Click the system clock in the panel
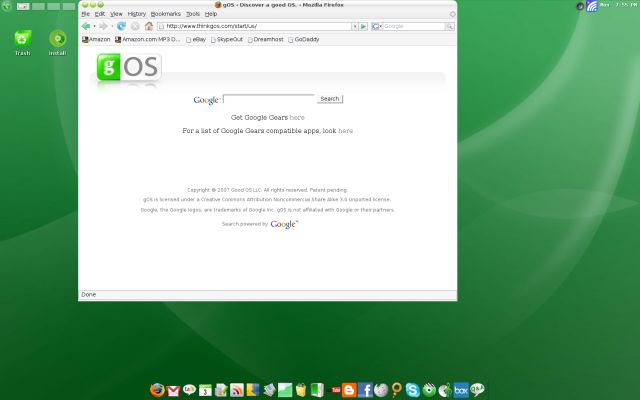This screenshot has width=640, height=400. tap(619, 5)
